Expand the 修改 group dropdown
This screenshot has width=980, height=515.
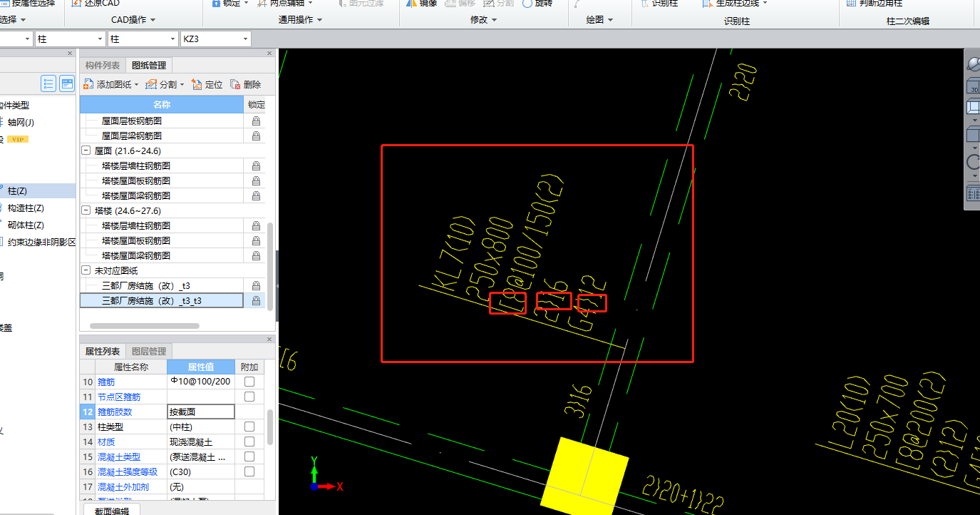(x=493, y=20)
